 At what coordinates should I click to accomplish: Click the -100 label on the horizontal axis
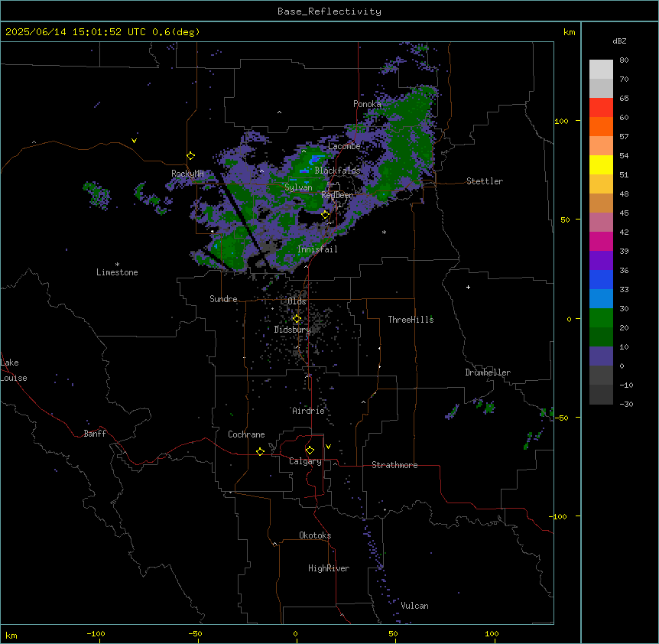point(96,633)
